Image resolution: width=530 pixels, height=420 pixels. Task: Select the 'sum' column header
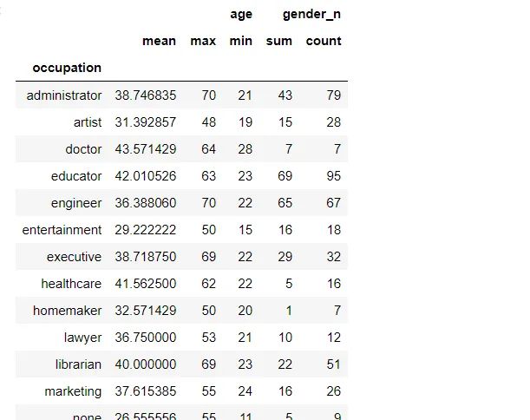pyautogui.click(x=279, y=41)
